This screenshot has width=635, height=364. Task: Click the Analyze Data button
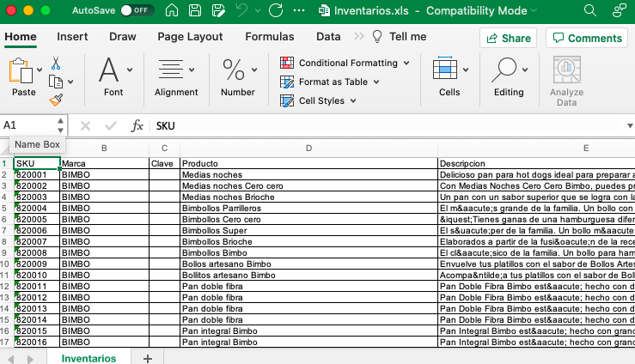[566, 81]
